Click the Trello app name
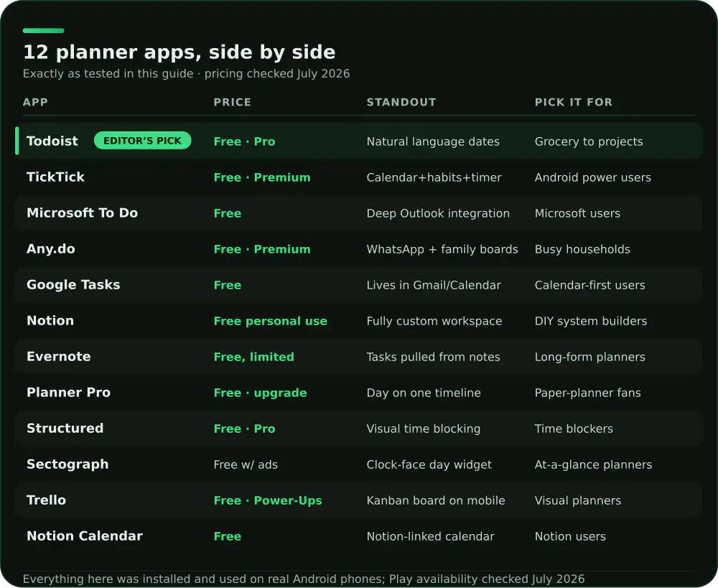This screenshot has width=718, height=588. point(46,500)
